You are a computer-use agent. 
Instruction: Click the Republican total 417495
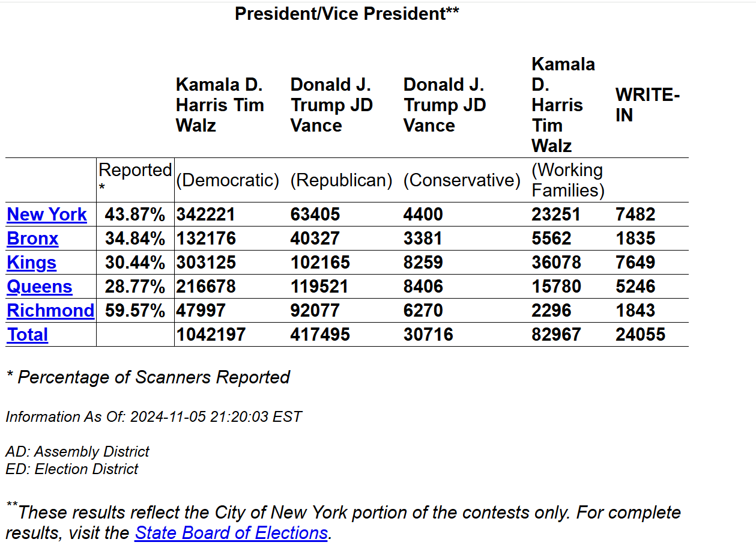320,335
